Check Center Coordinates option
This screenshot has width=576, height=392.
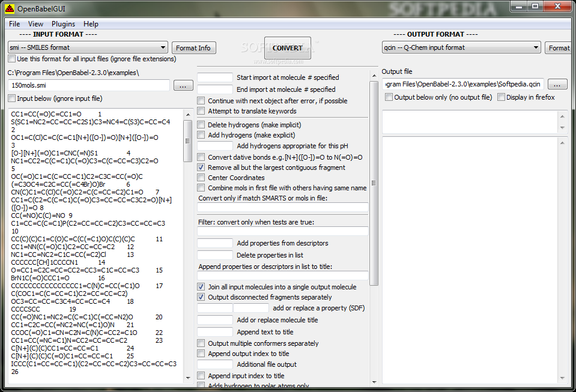pyautogui.click(x=201, y=178)
